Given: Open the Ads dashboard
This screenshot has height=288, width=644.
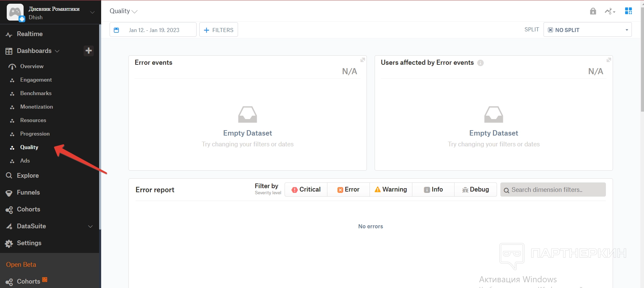Looking at the screenshot, I should 25,161.
